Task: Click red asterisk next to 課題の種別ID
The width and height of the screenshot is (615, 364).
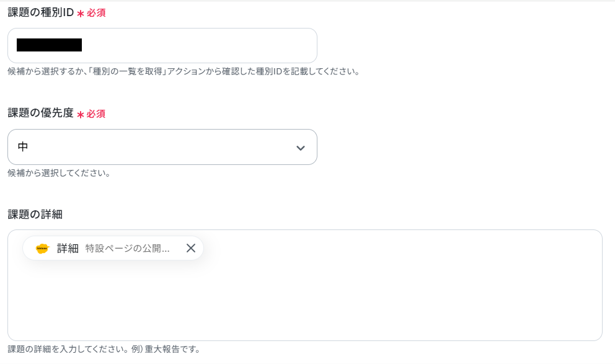Action: point(81,14)
